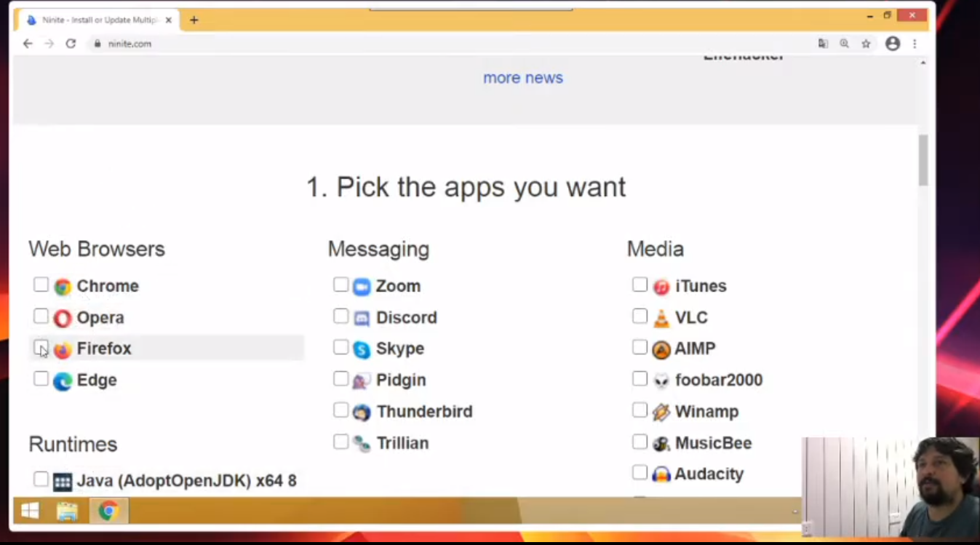Click the Thunderbird app icon
Screen dimensions: 980x545
(362, 412)
